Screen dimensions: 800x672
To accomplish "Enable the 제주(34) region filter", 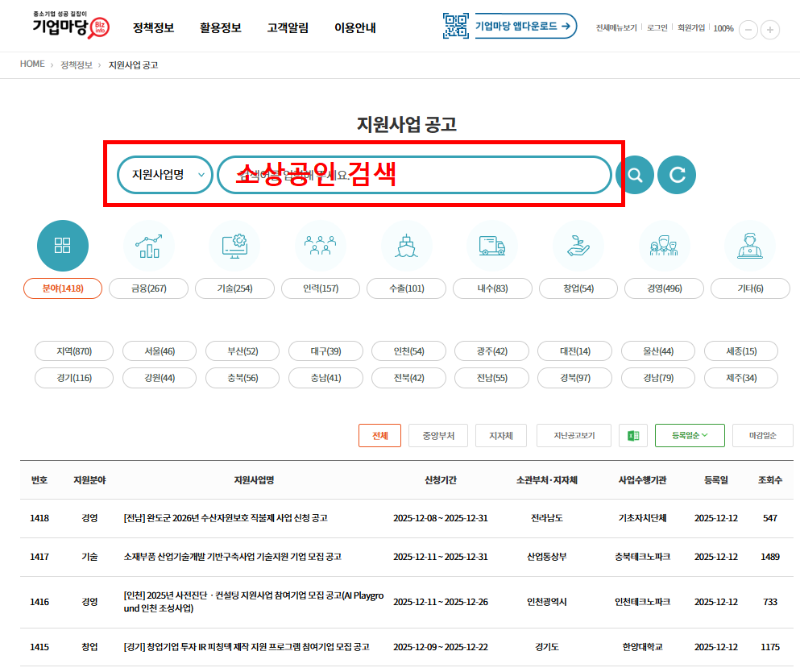I will coord(740,377).
